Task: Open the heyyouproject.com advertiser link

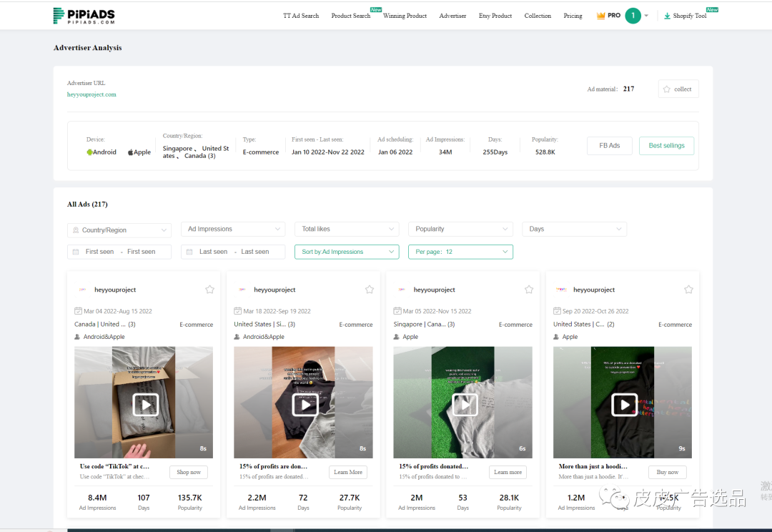Action: click(x=91, y=94)
